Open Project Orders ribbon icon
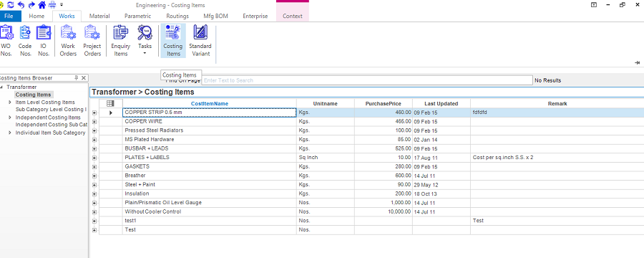The height and width of the screenshot is (258, 644). pos(92,41)
